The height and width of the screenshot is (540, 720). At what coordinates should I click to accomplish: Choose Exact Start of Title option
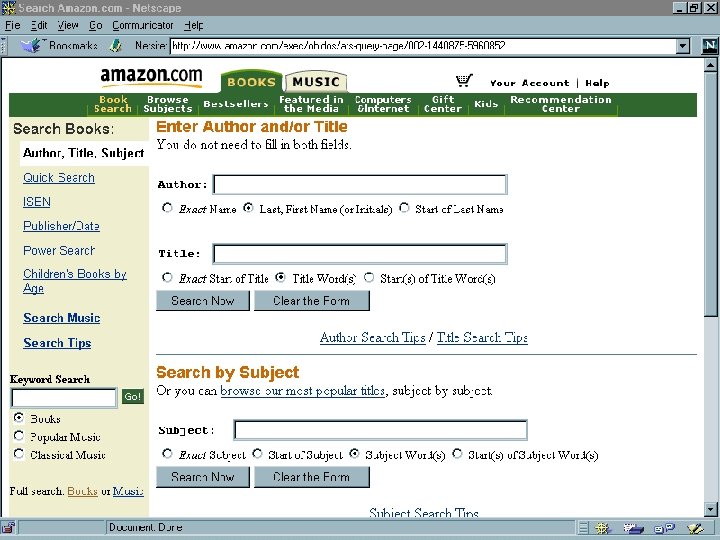tap(167, 278)
